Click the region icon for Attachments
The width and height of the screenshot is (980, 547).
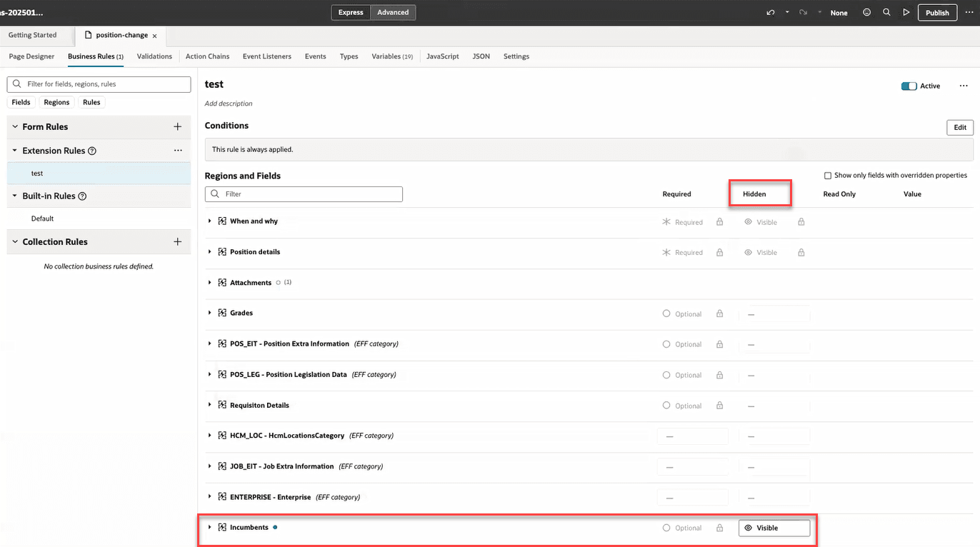click(x=222, y=283)
